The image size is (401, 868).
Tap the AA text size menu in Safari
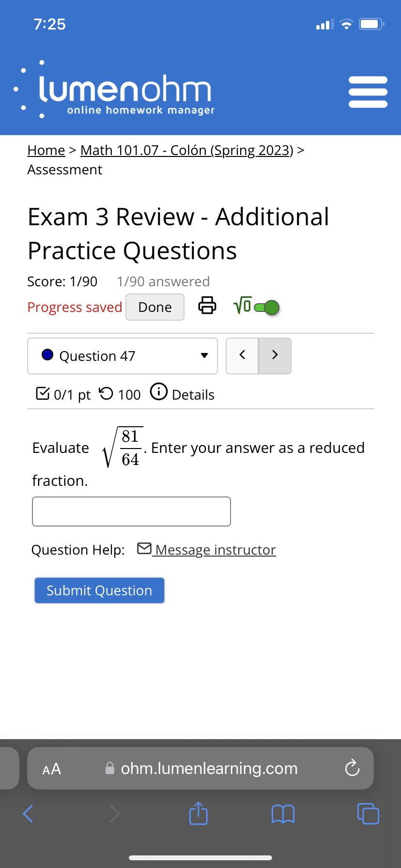[51, 768]
